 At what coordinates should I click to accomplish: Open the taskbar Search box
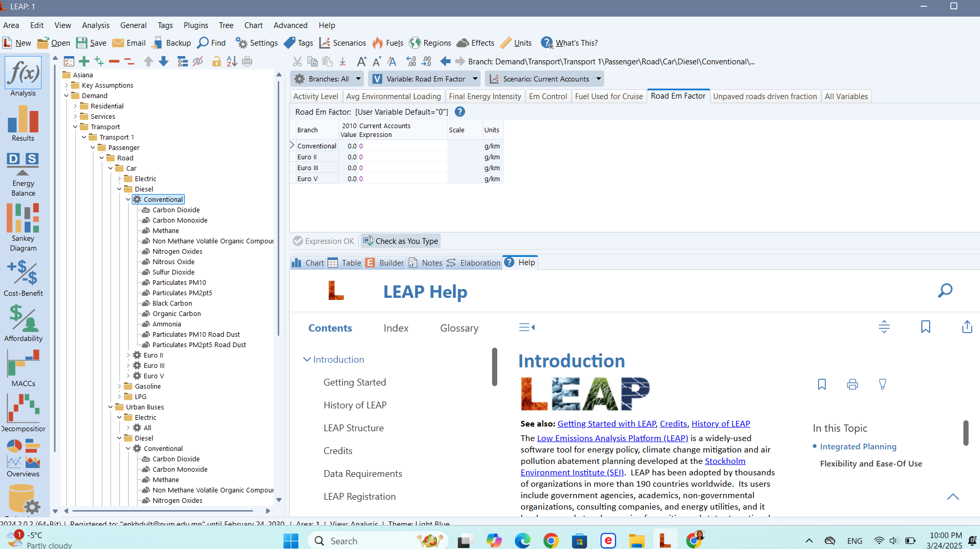coord(377,541)
